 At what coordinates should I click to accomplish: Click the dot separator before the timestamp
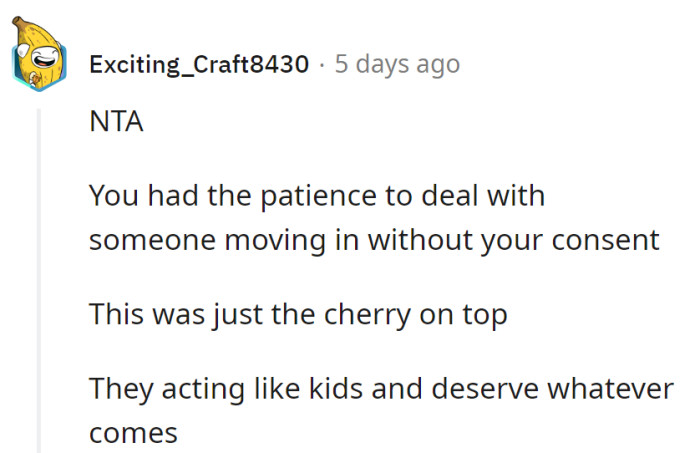point(322,65)
